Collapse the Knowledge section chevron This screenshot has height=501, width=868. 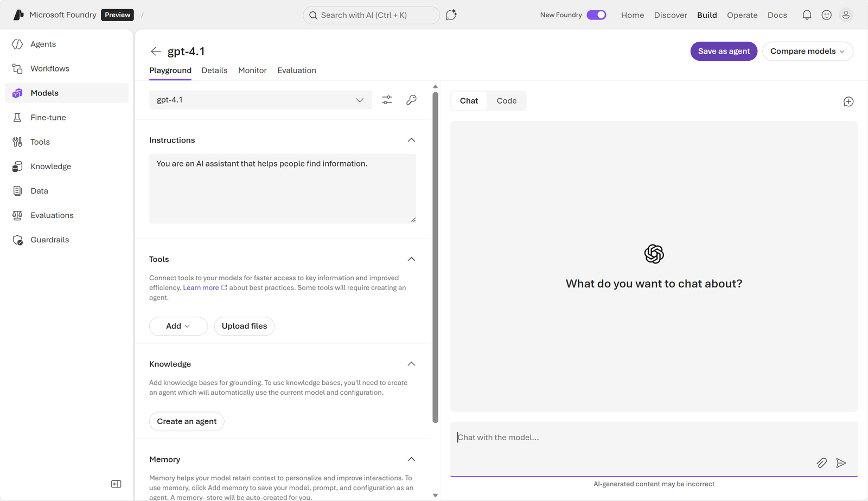[x=411, y=364]
